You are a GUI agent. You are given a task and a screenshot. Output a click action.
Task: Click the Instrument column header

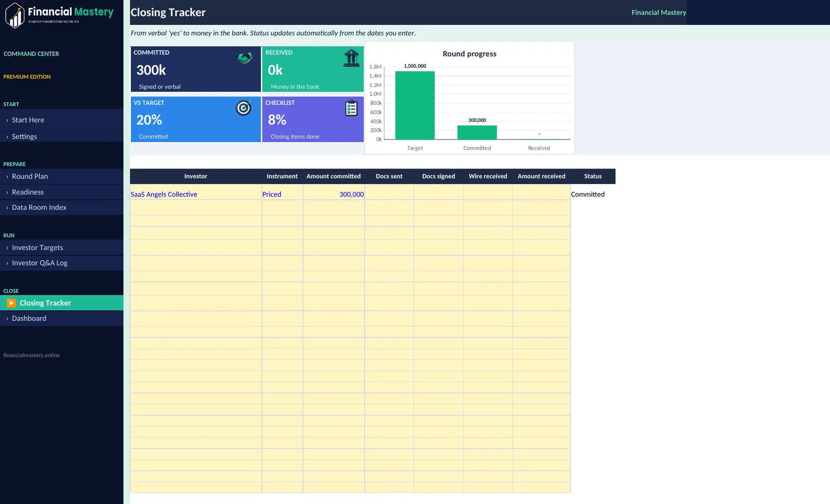[x=282, y=176]
